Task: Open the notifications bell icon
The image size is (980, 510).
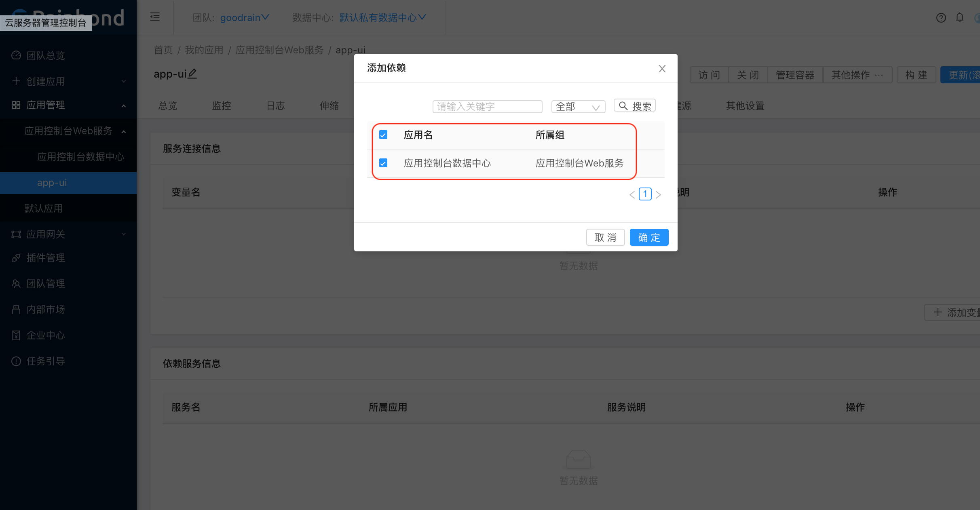Action: (959, 17)
